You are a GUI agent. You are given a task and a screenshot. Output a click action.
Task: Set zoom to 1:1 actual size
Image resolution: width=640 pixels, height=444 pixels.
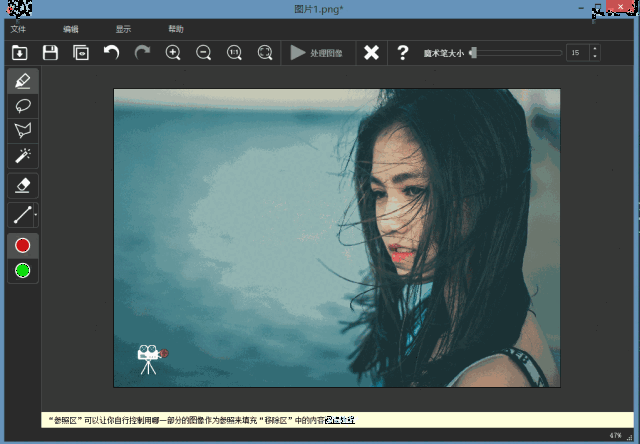(234, 53)
